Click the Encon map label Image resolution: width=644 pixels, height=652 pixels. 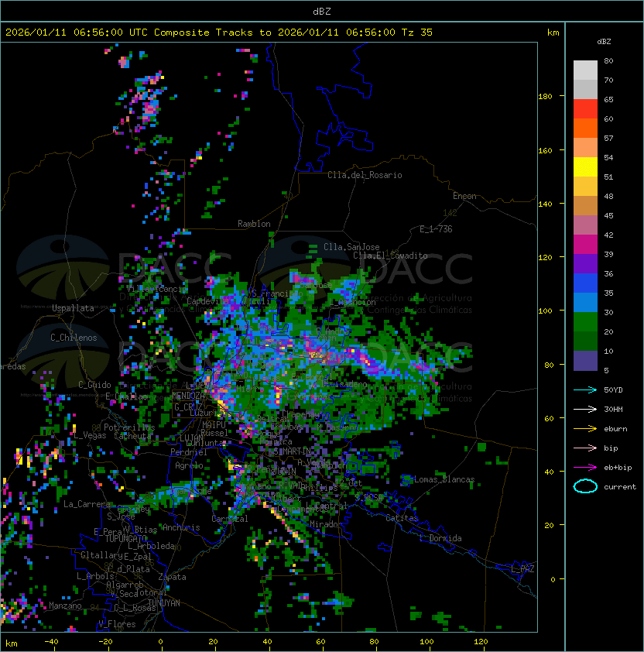pyautogui.click(x=464, y=196)
